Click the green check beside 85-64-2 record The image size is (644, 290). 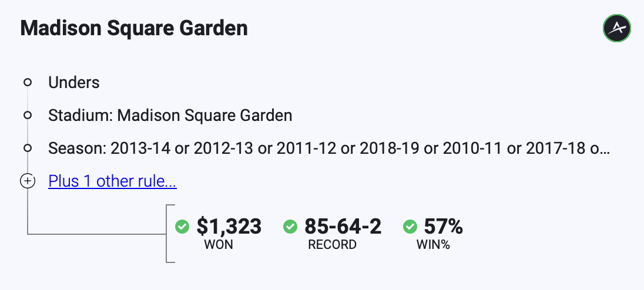coord(290,226)
